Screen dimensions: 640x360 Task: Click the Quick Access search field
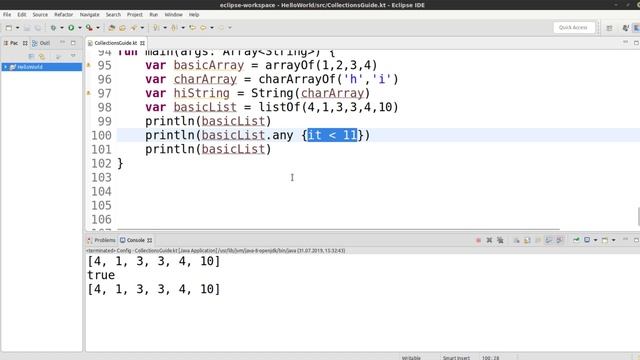[x=573, y=28]
